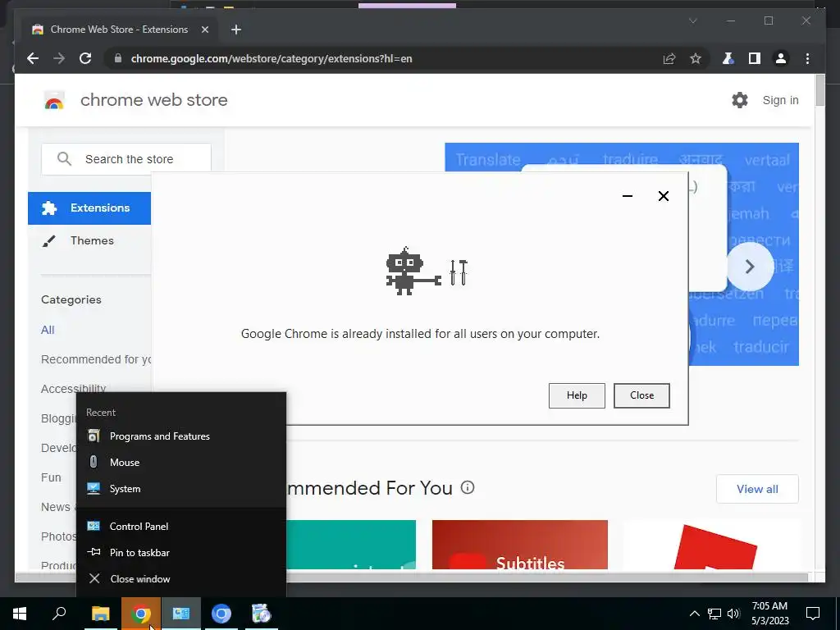Choose Close window in jump list
Screen dimensions: 840x630
click(181, 578)
